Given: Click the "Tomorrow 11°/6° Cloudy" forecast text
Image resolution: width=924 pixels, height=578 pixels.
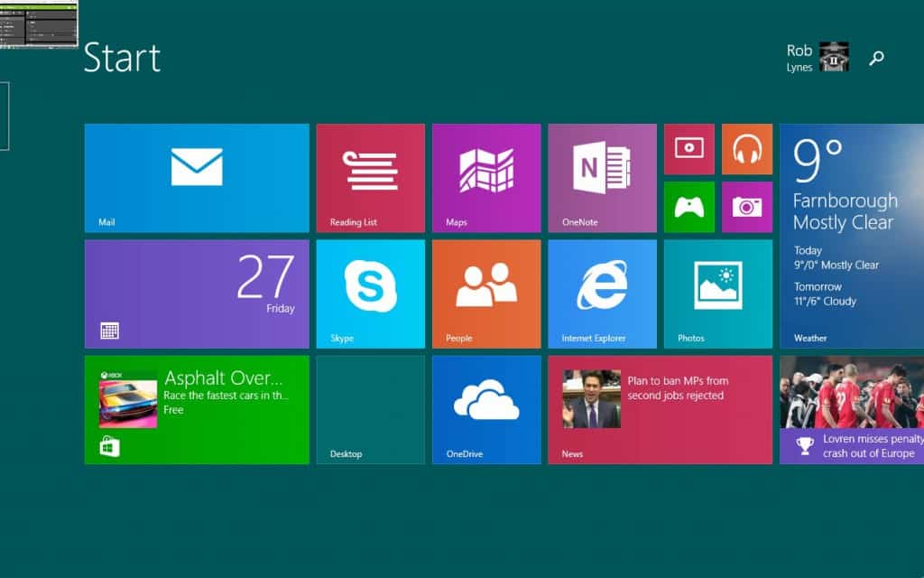Looking at the screenshot, I should click(x=825, y=294).
